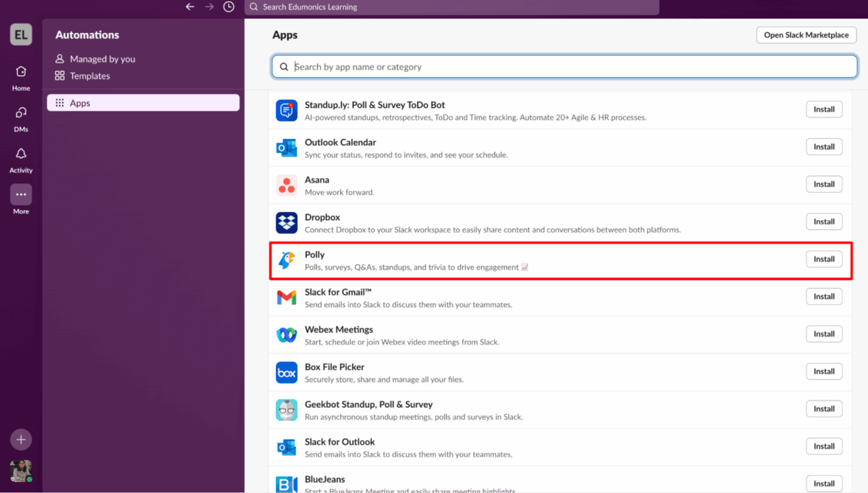Open the Outlook Calendar title
This screenshot has height=493, width=868.
[x=340, y=143]
